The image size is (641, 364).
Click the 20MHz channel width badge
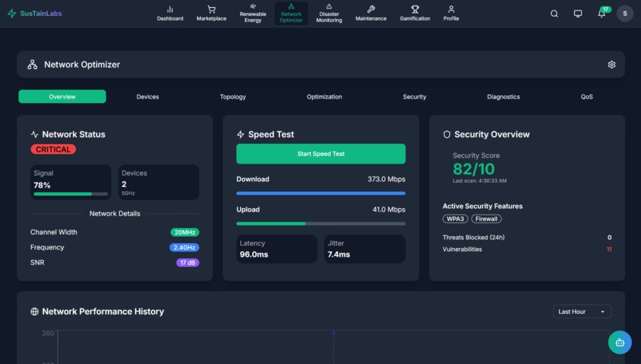pyautogui.click(x=185, y=232)
